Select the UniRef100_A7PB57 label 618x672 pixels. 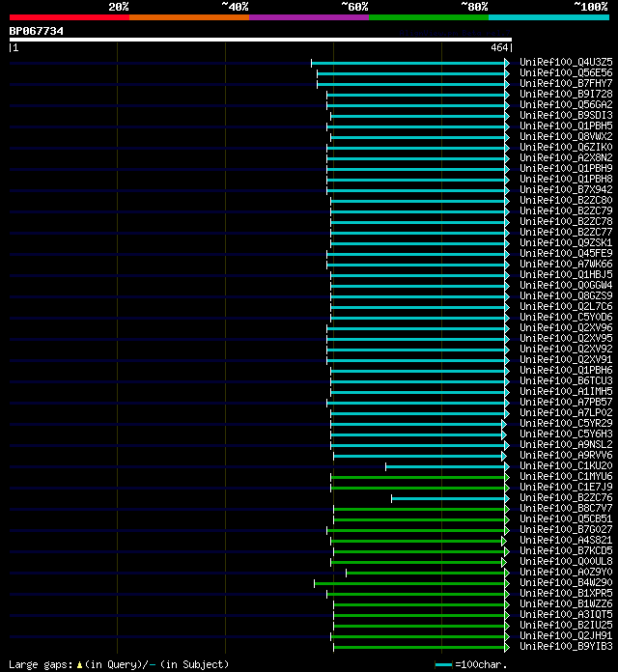[x=566, y=402]
